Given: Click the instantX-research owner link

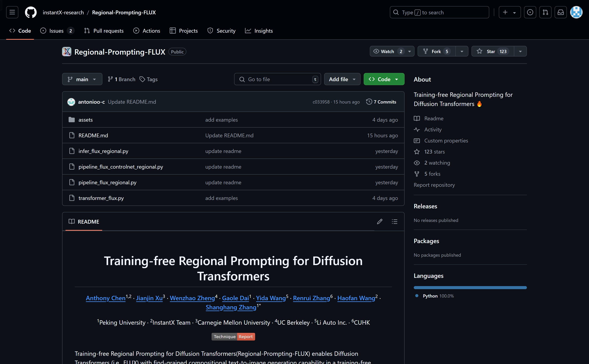Looking at the screenshot, I should click(x=63, y=12).
